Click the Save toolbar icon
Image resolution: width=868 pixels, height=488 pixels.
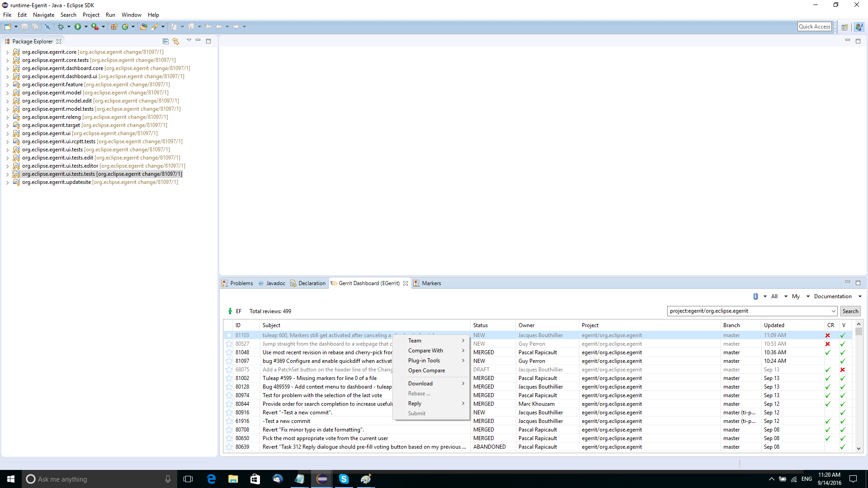click(x=25, y=27)
